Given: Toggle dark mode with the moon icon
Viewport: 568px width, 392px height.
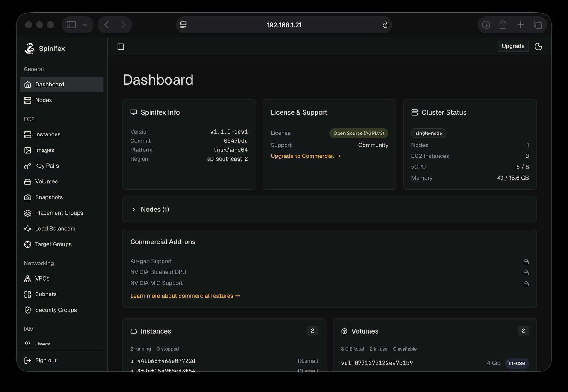Looking at the screenshot, I should [x=539, y=46].
